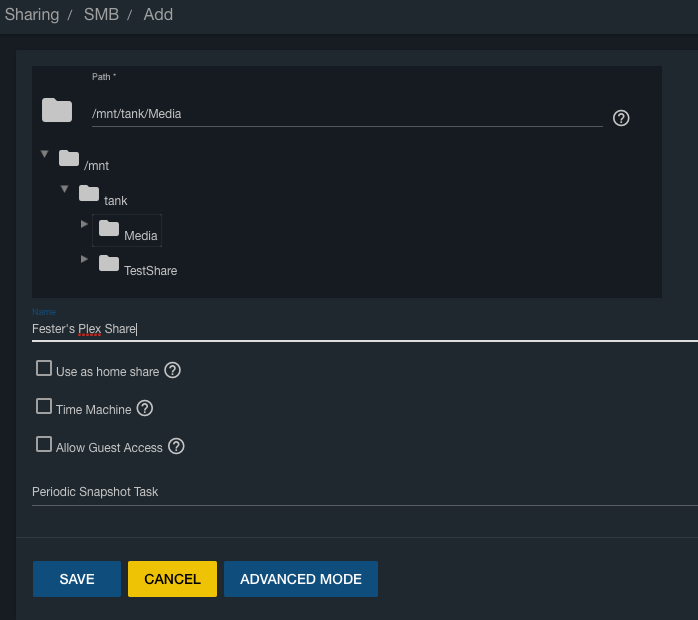Viewport: 698px width, 620px height.
Task: Collapse the /mnt tree node arrow
Action: [x=44, y=154]
